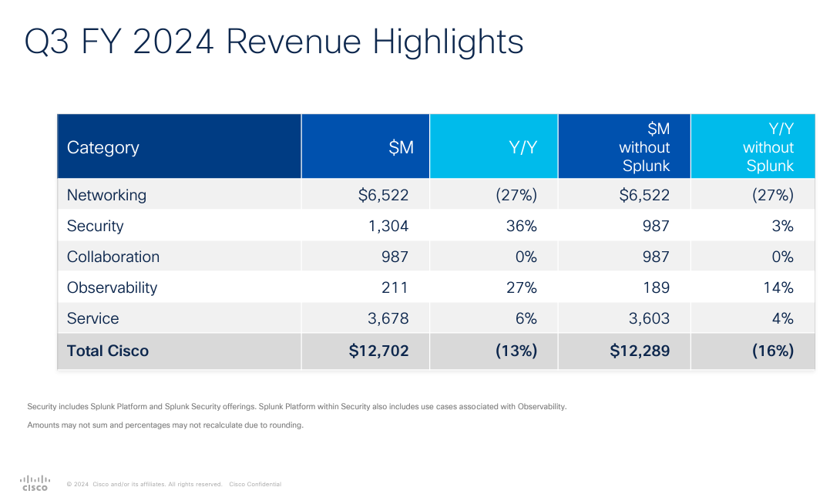
Task: Click the Splunk Platform footnote text
Action: (297, 406)
